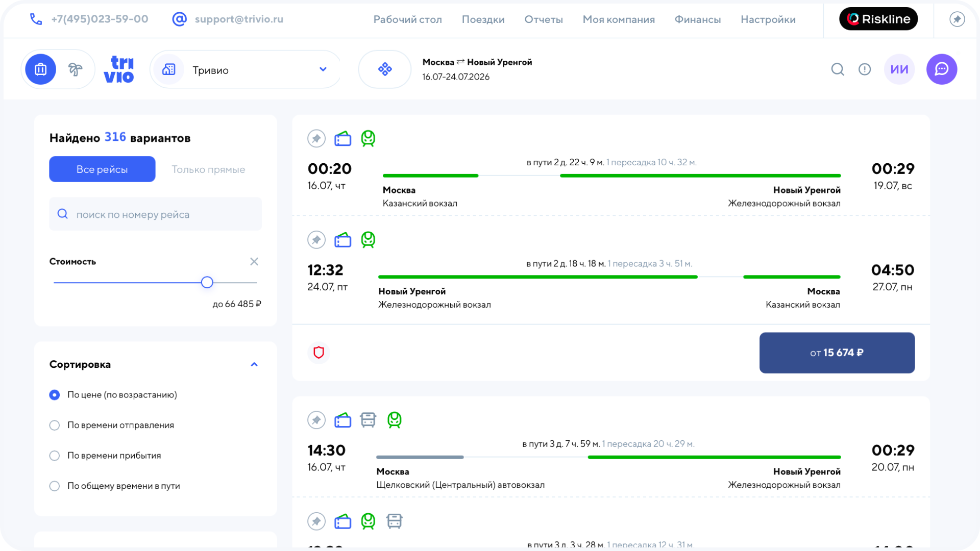Click the company building icon beside Тривио
Screen dimensions: 980x551
click(169, 69)
